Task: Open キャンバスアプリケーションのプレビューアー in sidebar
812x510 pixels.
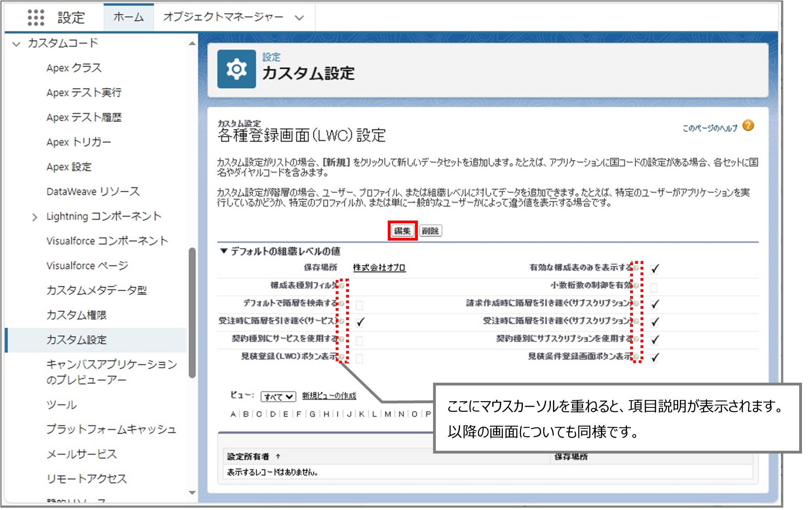Action: 112,372
